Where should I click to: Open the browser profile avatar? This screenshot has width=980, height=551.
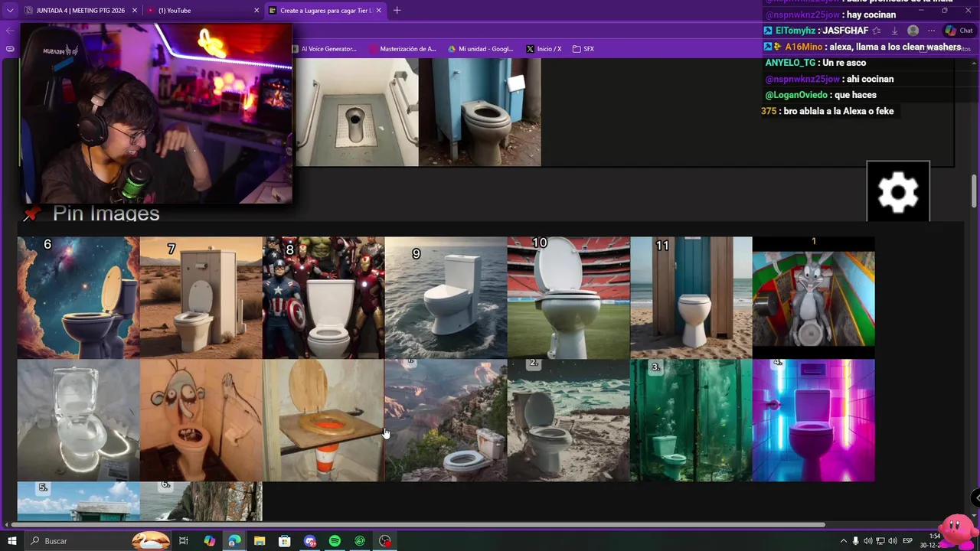pyautogui.click(x=913, y=31)
